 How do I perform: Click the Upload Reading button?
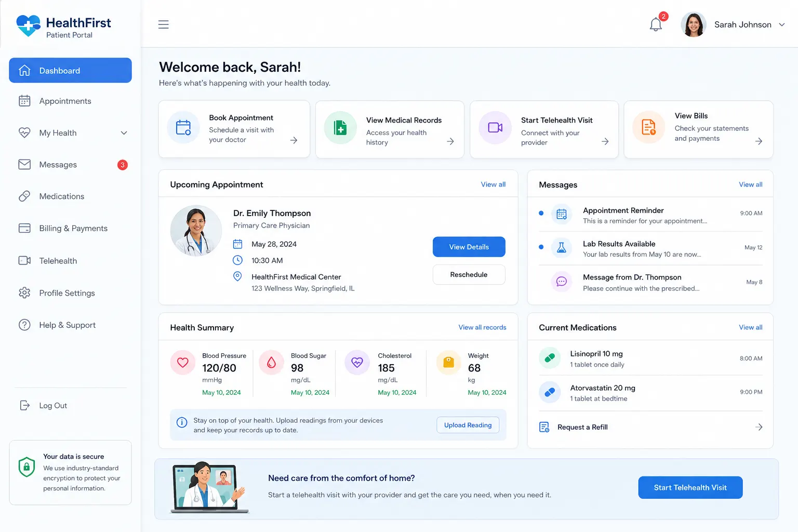tap(468, 425)
